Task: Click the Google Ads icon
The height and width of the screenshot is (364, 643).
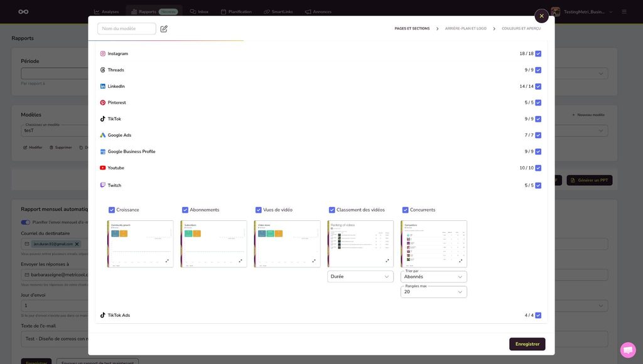Action: (x=102, y=136)
